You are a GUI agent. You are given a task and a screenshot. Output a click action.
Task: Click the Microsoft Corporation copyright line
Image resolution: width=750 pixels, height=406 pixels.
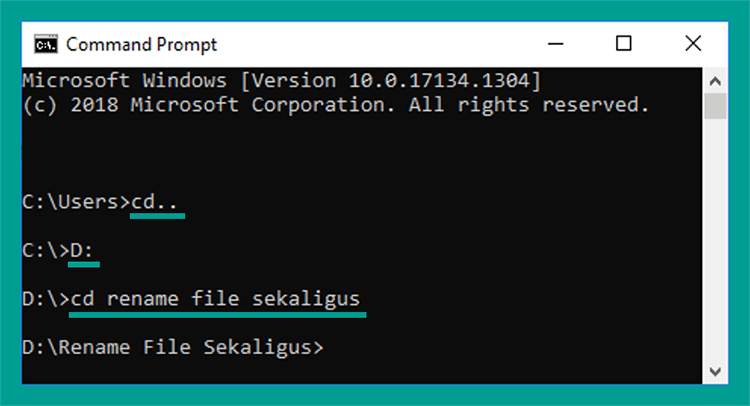[336, 105]
